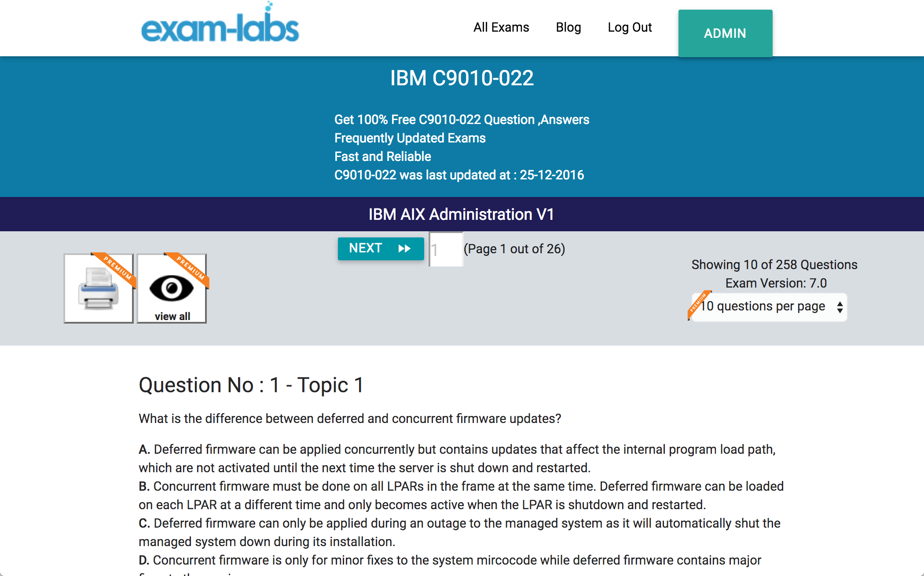Viewport: 924px width, 576px height.
Task: Click the view all eye icon
Action: [x=172, y=288]
